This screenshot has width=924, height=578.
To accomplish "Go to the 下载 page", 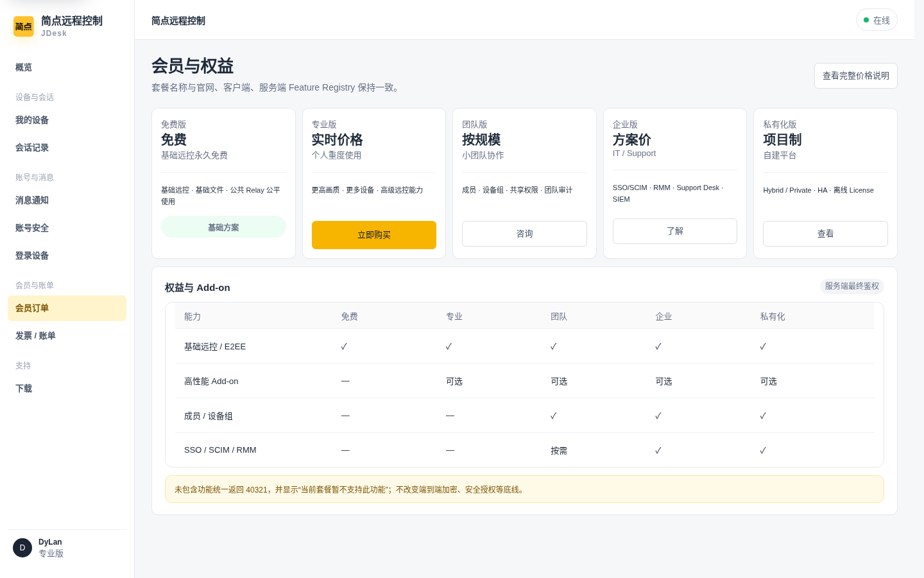I will click(67, 389).
